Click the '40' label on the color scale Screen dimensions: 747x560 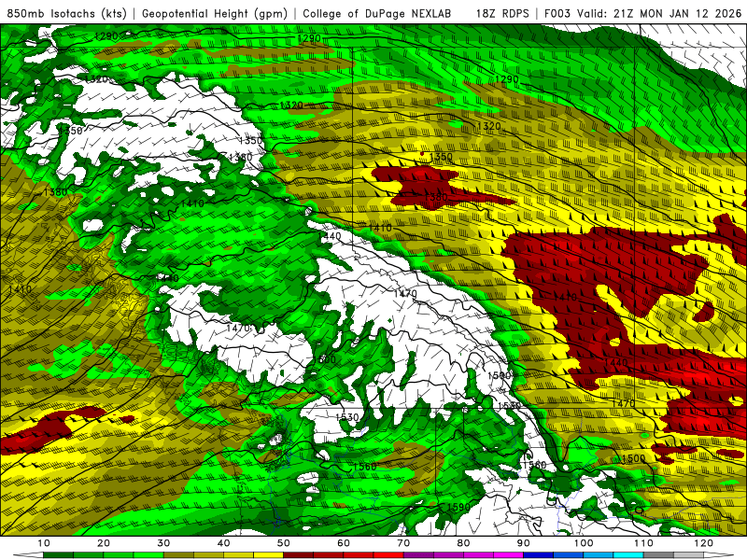tap(223, 543)
